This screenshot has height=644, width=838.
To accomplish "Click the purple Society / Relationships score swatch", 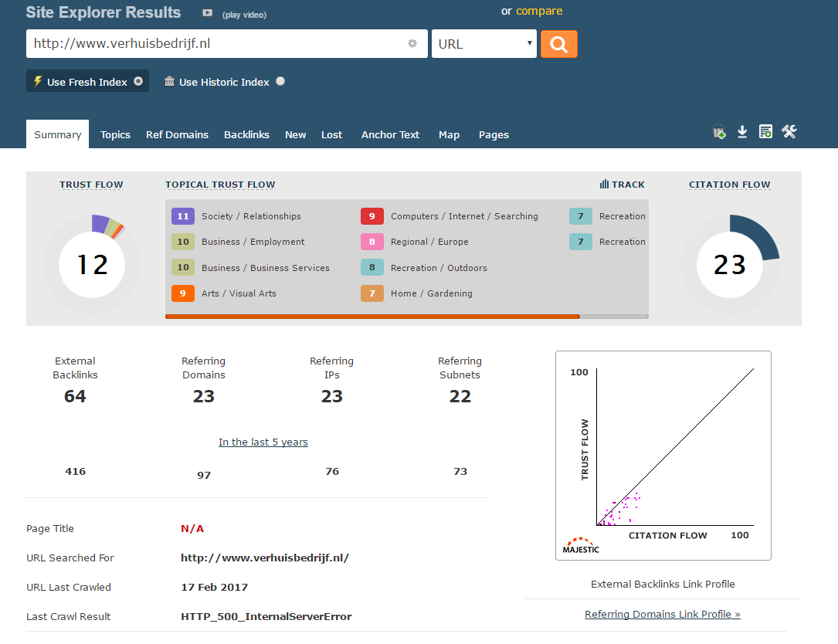I will 183,216.
